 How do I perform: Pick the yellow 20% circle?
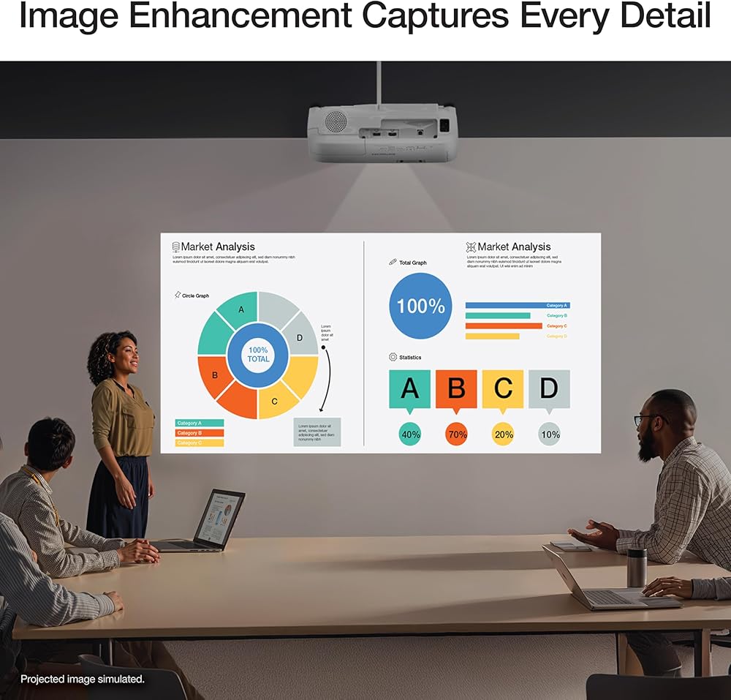[x=503, y=434]
